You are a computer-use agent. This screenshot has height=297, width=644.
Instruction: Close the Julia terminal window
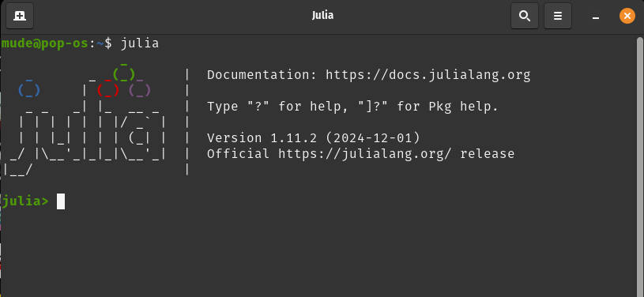pyautogui.click(x=627, y=16)
